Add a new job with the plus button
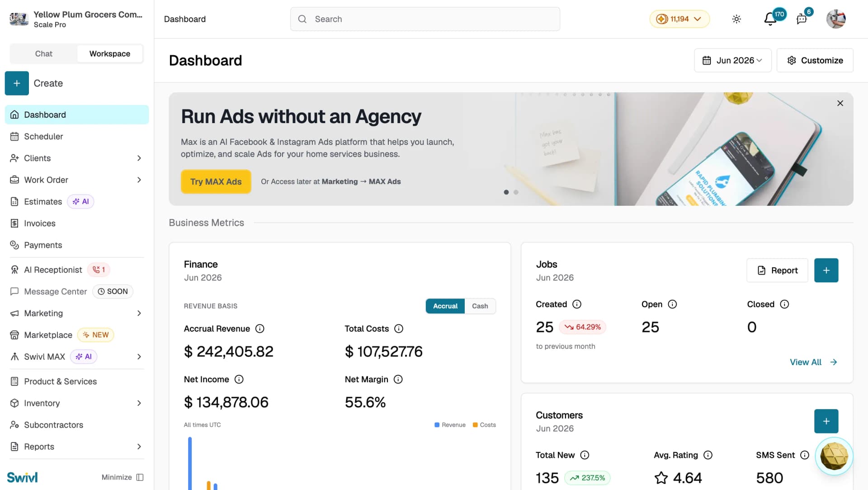The image size is (868, 490). tap(826, 270)
